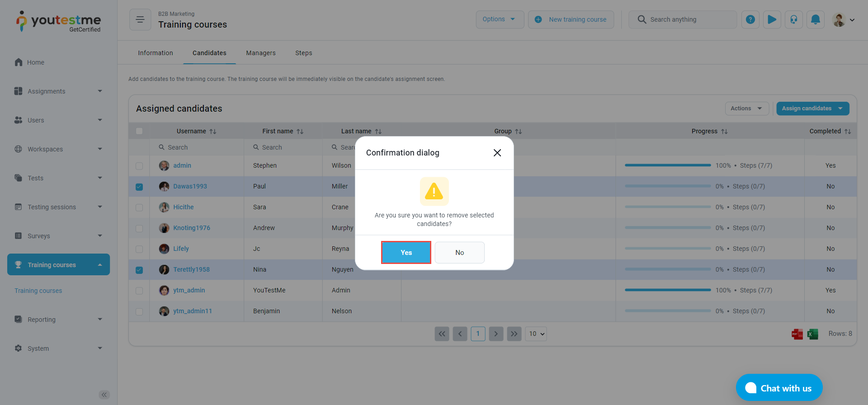868x405 pixels.
Task: Open the headset support icon
Action: click(793, 19)
